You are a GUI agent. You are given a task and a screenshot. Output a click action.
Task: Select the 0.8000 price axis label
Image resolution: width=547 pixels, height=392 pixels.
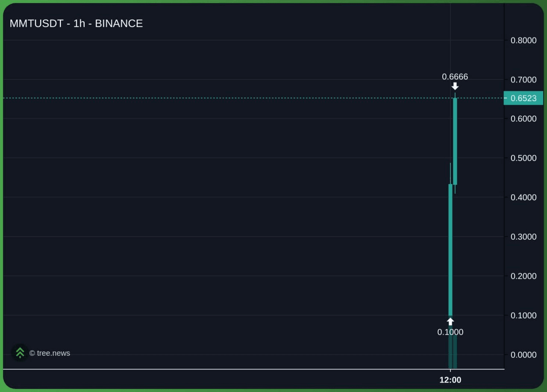tap(523, 41)
